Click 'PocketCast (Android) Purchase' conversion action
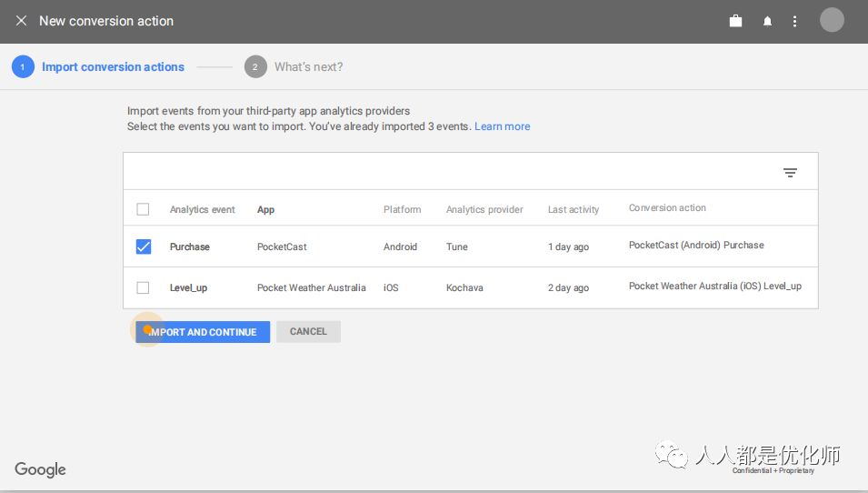The height and width of the screenshot is (493, 868). (696, 245)
